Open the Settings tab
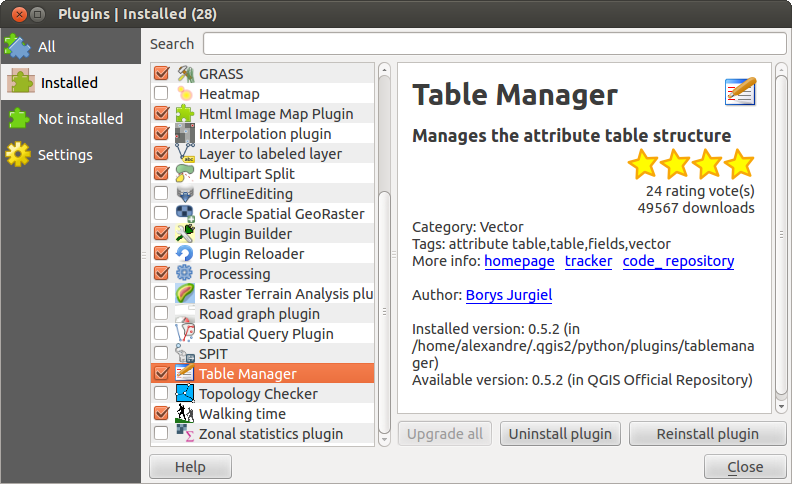792x484 pixels. (x=65, y=155)
